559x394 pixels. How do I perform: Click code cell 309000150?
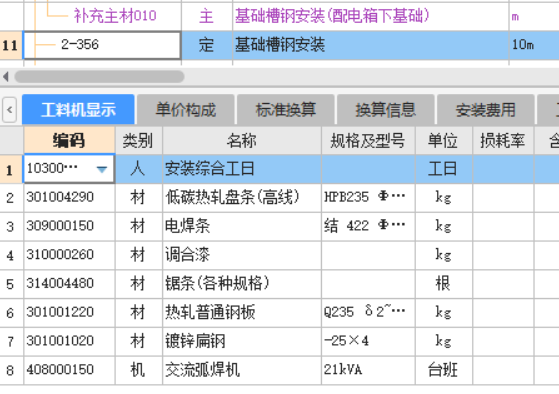click(69, 226)
